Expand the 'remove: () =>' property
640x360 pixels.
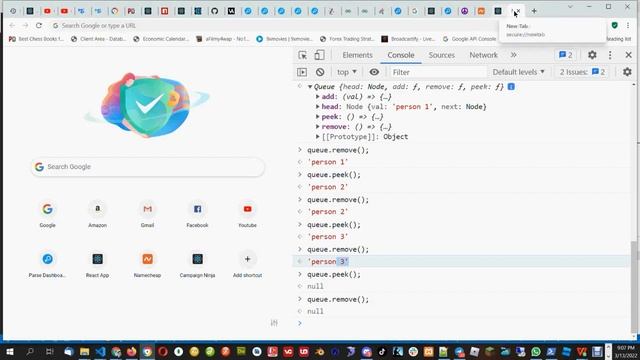[318, 127]
